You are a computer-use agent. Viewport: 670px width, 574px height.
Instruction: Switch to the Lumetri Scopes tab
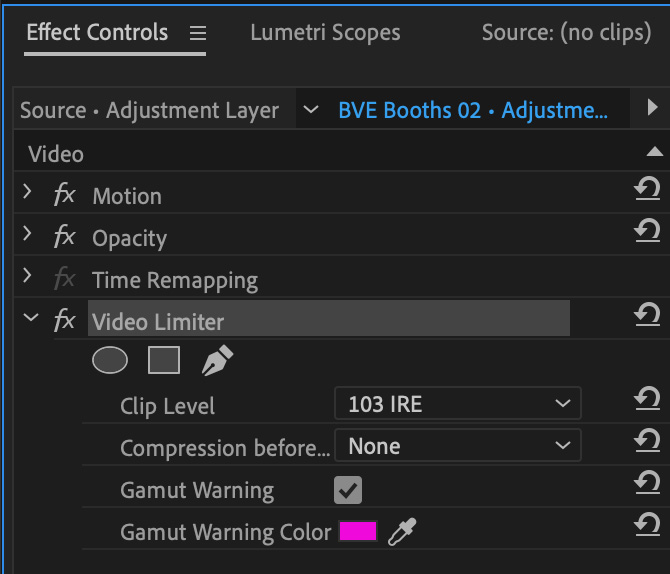pos(325,33)
